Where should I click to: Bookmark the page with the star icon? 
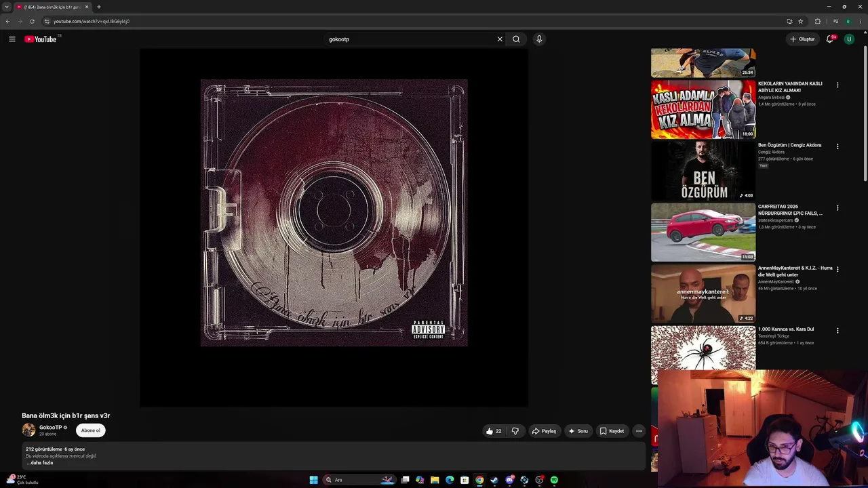tap(800, 21)
